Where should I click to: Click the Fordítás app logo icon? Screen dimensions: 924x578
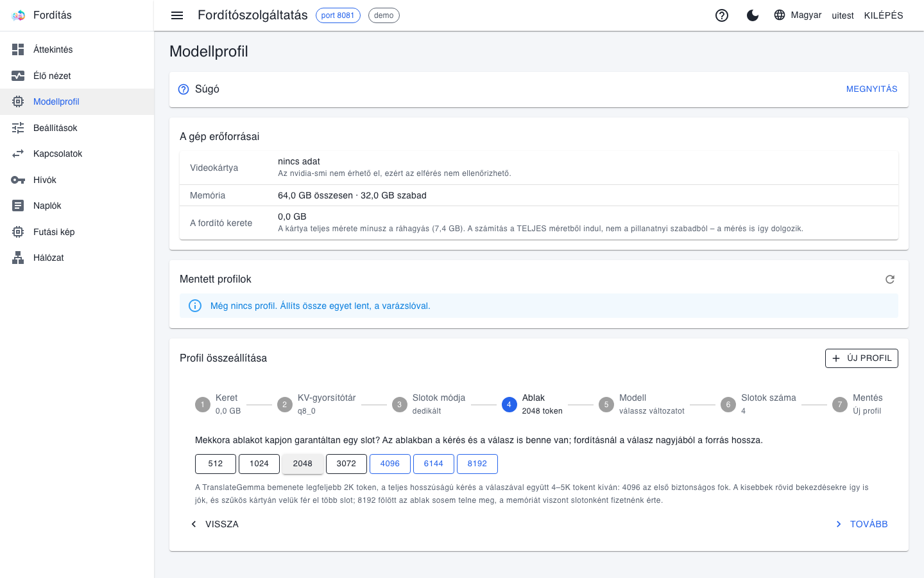[18, 15]
